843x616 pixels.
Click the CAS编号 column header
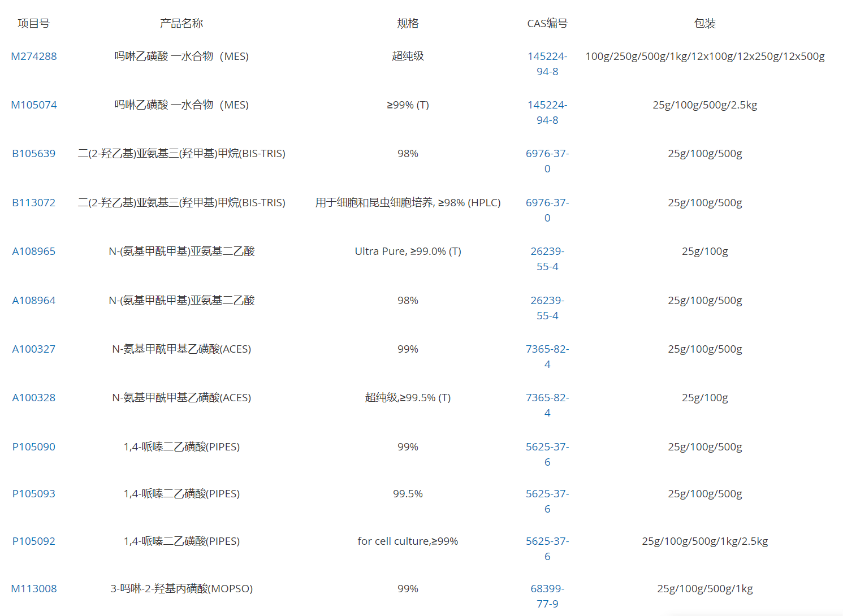[x=547, y=24]
